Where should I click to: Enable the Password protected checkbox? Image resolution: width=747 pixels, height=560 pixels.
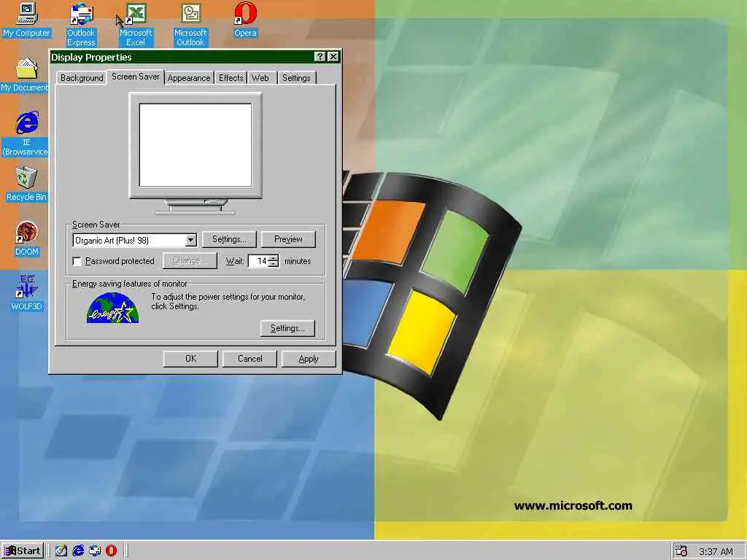(x=77, y=261)
